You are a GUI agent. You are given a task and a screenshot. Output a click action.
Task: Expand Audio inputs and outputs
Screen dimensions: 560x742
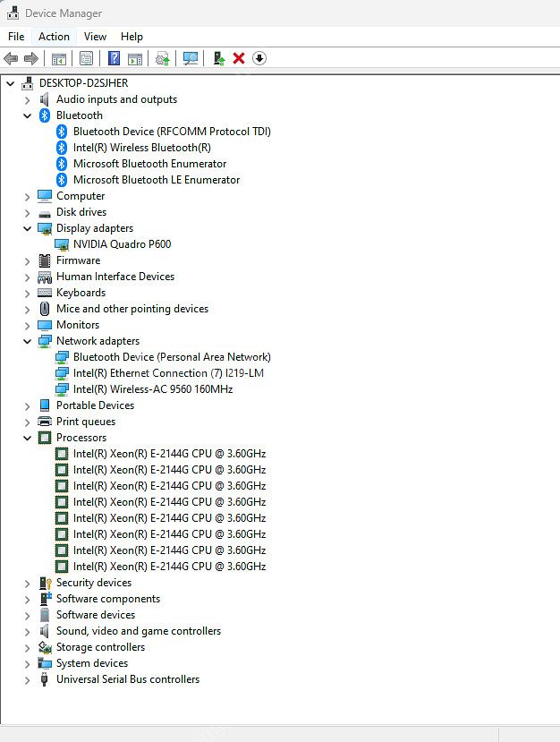pyautogui.click(x=28, y=100)
